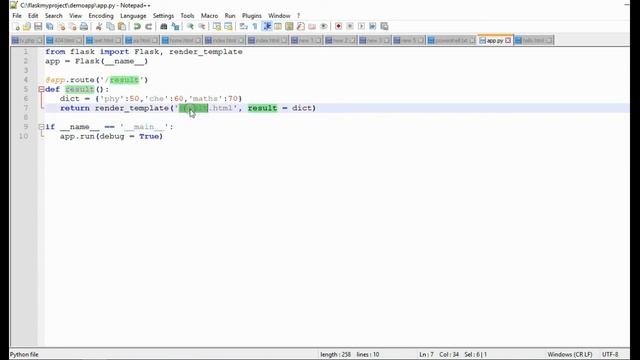Start macro recording with red dot icon
Screen dimensions: 640x360
pos(338,27)
